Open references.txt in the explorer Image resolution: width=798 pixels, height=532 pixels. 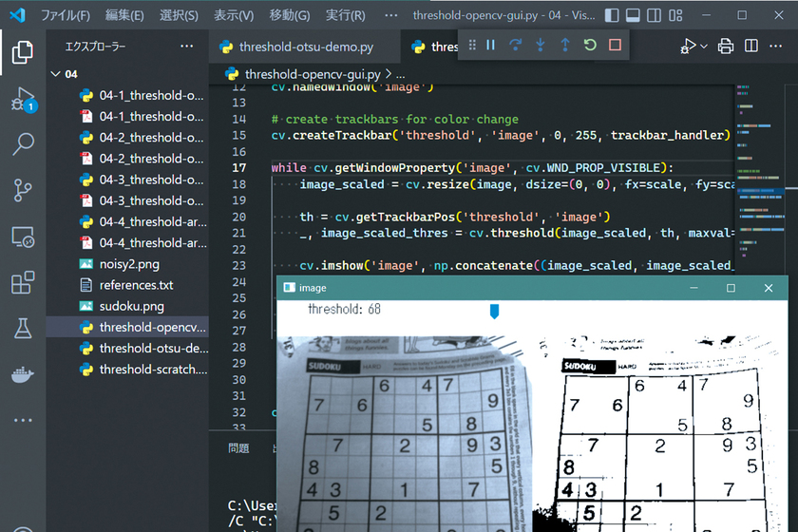tap(136, 285)
